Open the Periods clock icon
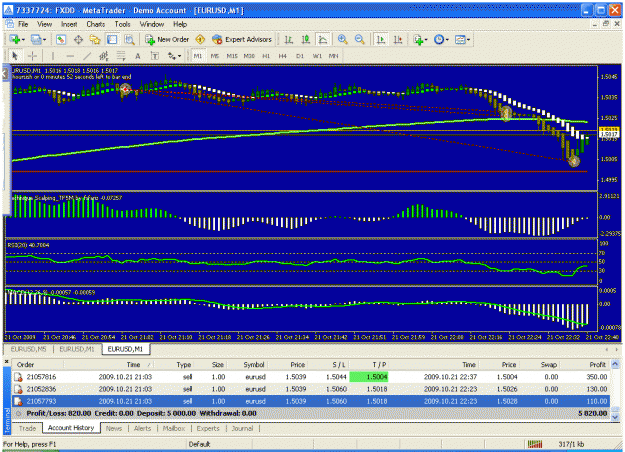 click(x=439, y=39)
